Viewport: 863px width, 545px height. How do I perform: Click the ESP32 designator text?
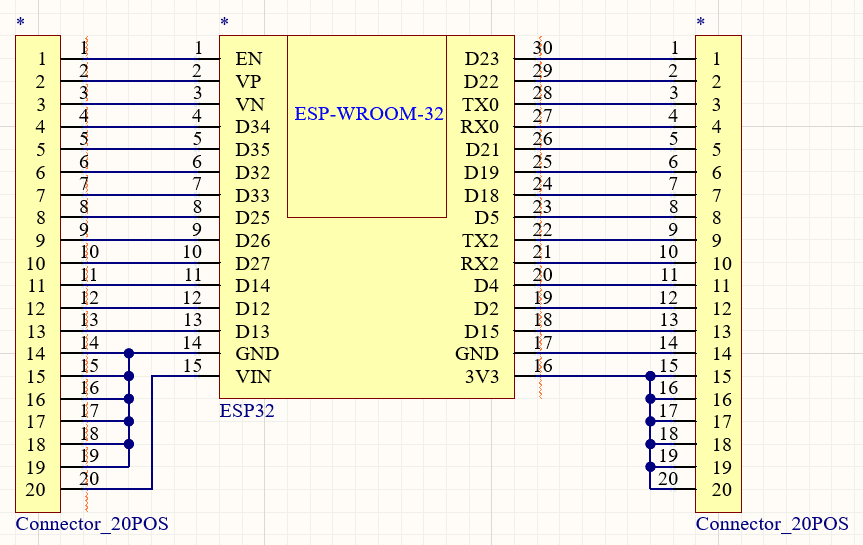[246, 410]
